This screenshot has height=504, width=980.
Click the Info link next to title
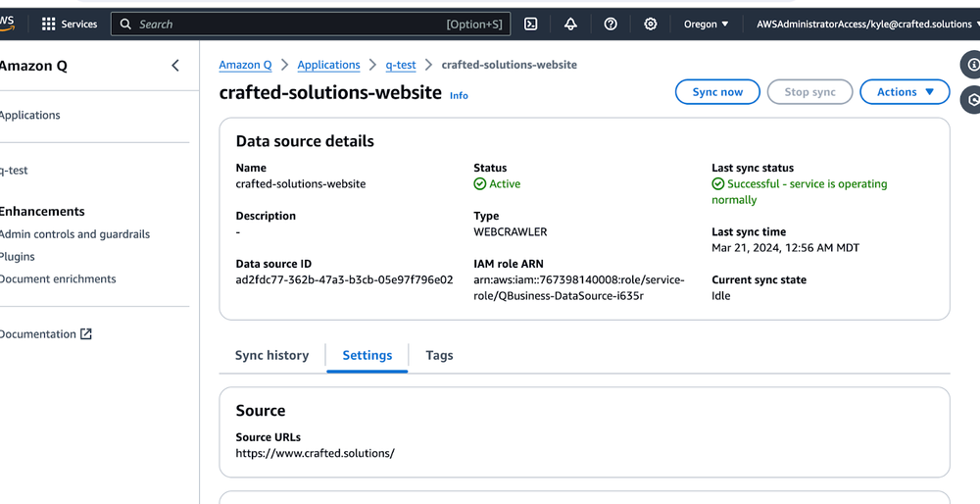459,96
